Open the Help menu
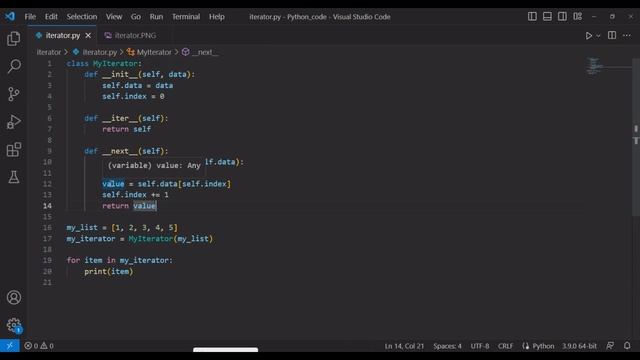 click(x=217, y=17)
